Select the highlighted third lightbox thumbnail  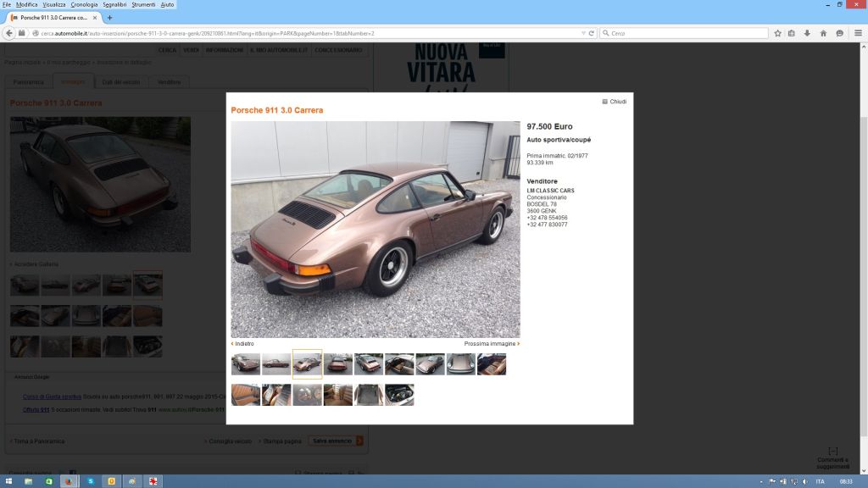point(307,364)
